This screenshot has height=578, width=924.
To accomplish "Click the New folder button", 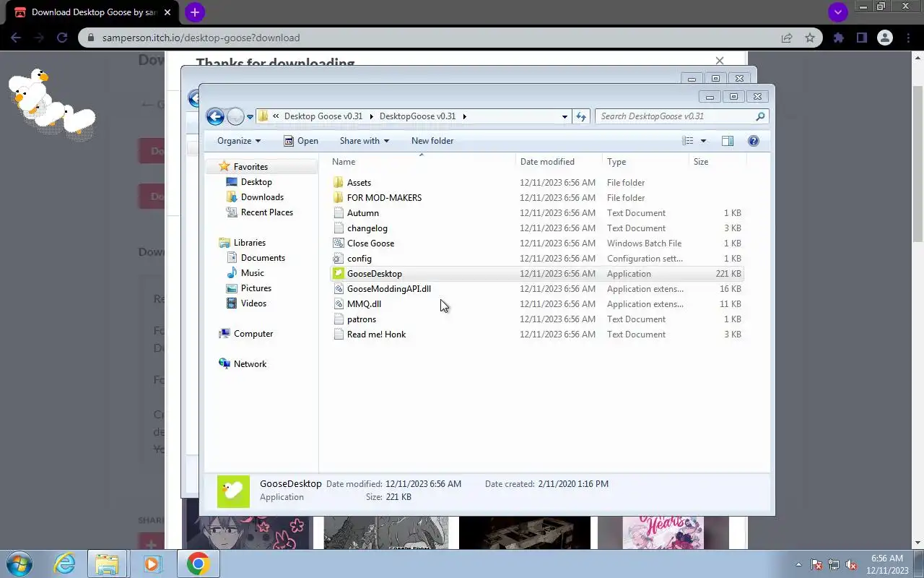I will (432, 141).
